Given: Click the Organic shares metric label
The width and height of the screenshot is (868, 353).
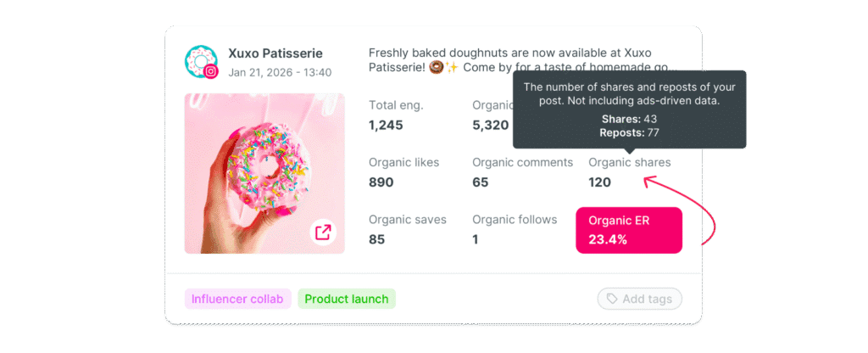Looking at the screenshot, I should [x=630, y=162].
